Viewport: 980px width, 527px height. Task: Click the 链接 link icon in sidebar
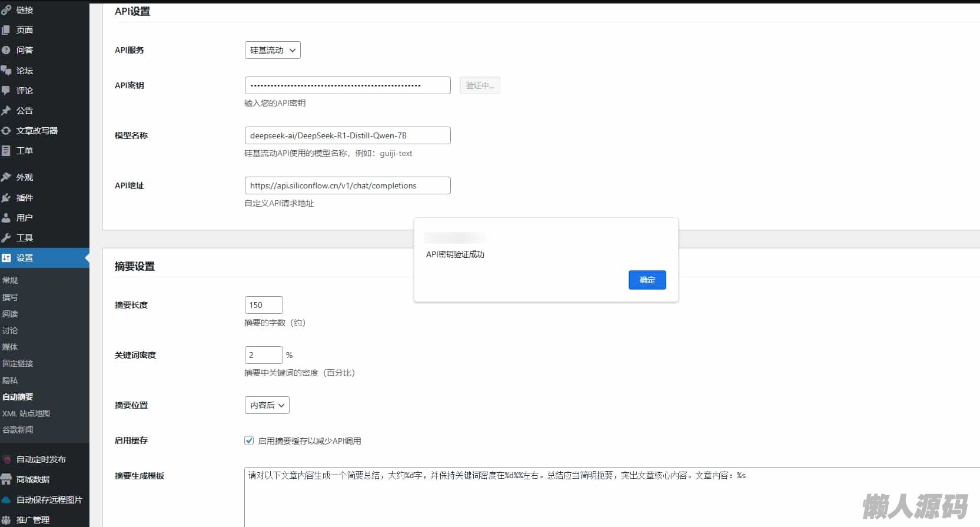pyautogui.click(x=6, y=10)
